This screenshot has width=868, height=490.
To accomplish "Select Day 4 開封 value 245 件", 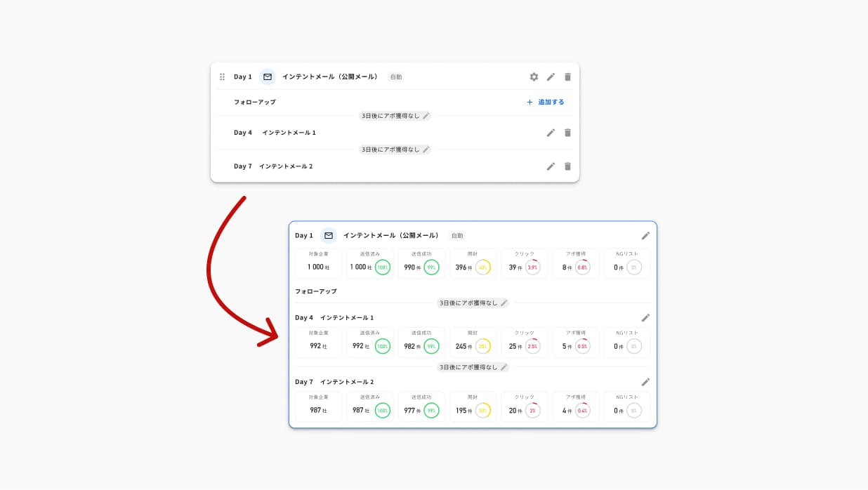I will [x=463, y=346].
